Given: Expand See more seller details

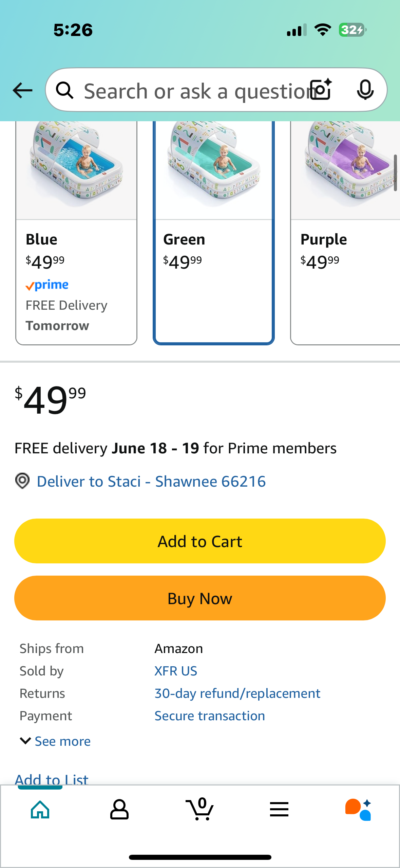Looking at the screenshot, I should pos(55,741).
